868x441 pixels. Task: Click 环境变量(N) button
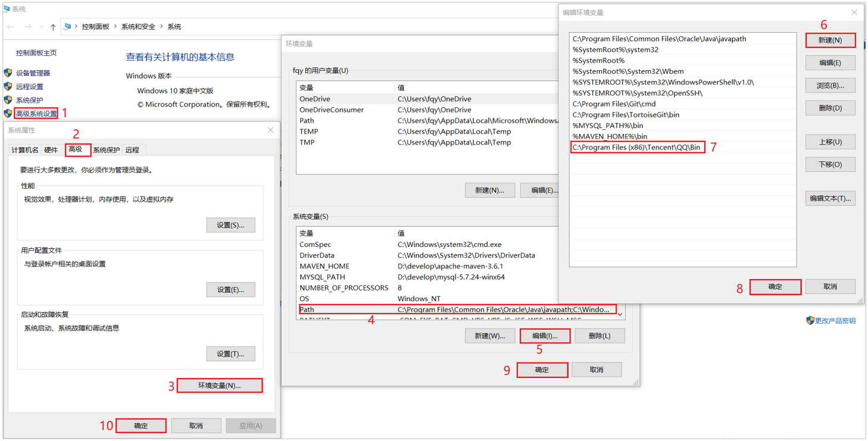pos(219,386)
